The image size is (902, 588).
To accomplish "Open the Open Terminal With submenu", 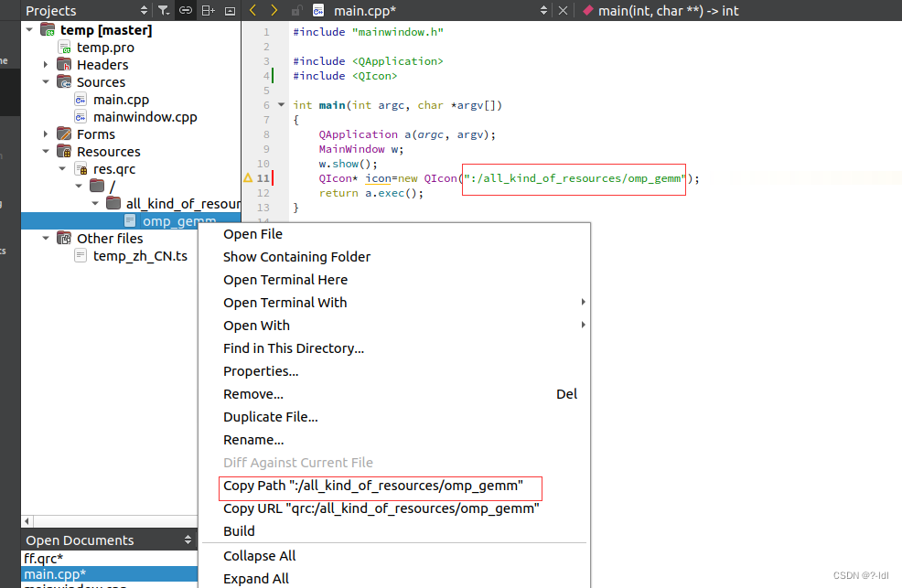I will (x=394, y=303).
